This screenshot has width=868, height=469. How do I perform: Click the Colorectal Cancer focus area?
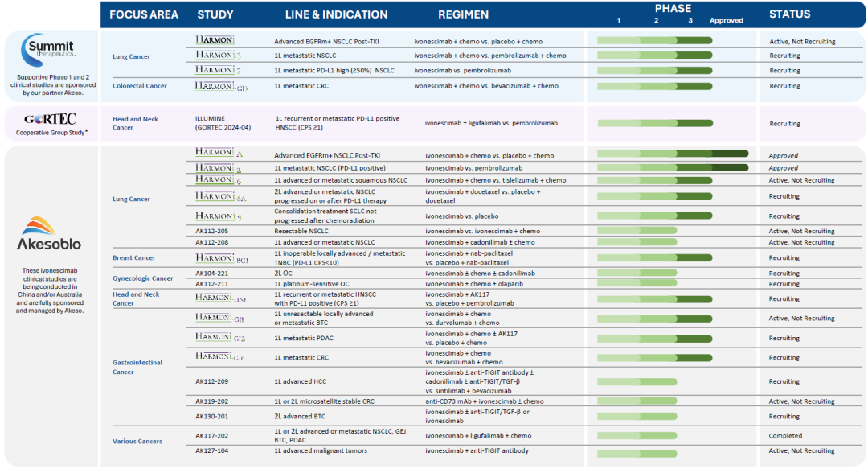pos(140,86)
